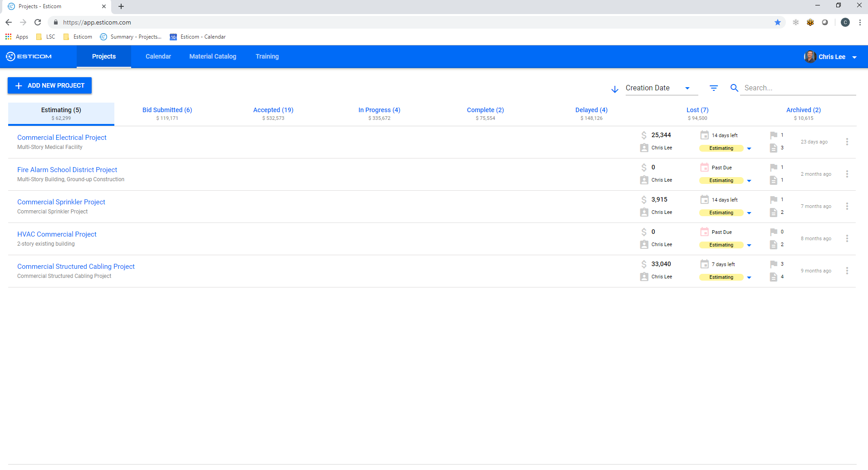
Task: Expand status dropdown for Commercial Sprinkler Project
Action: 749,213
